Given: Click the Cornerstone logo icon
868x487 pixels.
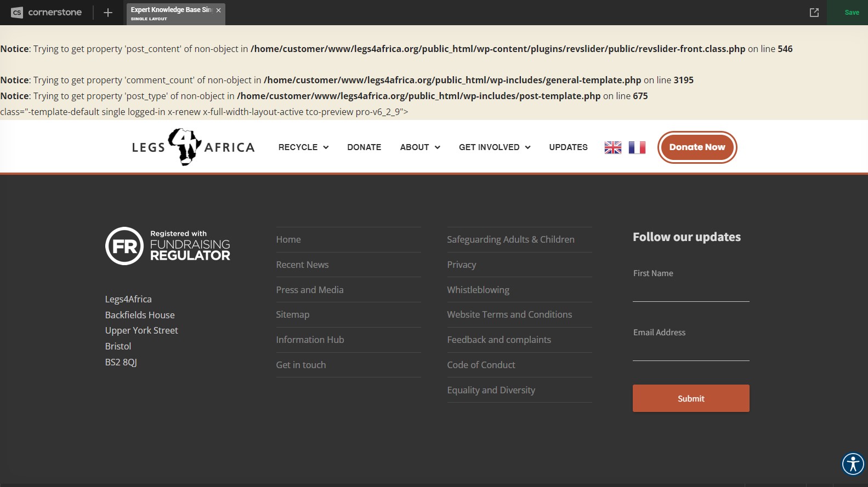Looking at the screenshot, I should (x=17, y=13).
